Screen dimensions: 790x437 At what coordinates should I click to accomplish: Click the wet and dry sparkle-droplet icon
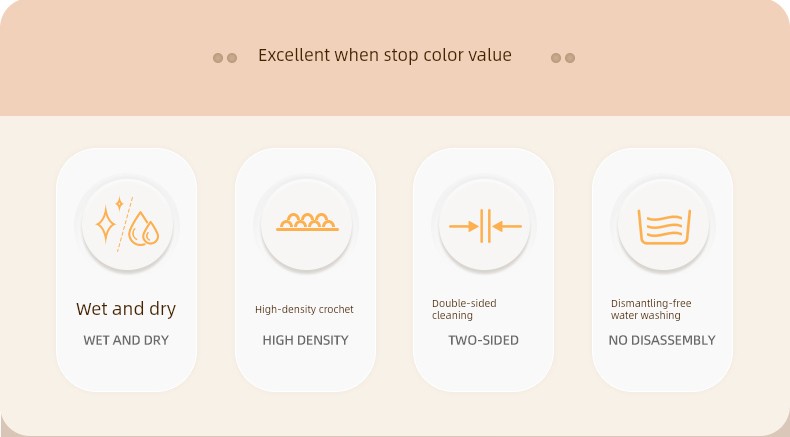pos(127,225)
